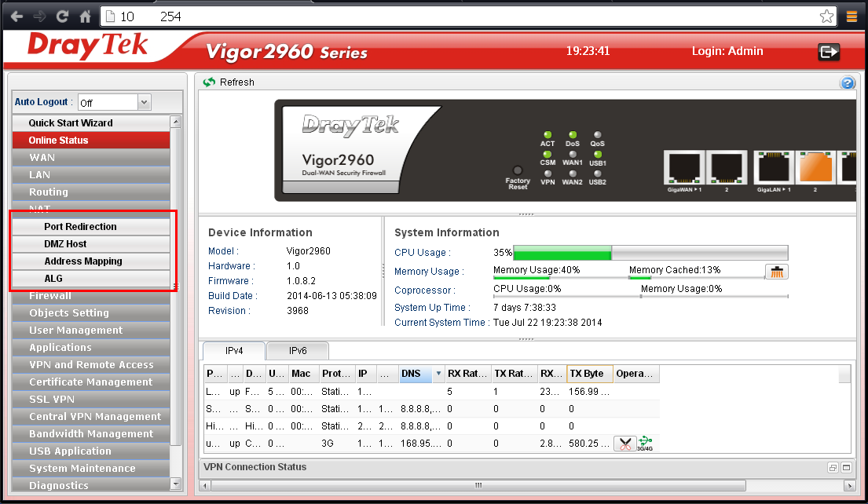This screenshot has width=868, height=504.
Task: Sort by the TX Byte column header
Action: tap(590, 374)
